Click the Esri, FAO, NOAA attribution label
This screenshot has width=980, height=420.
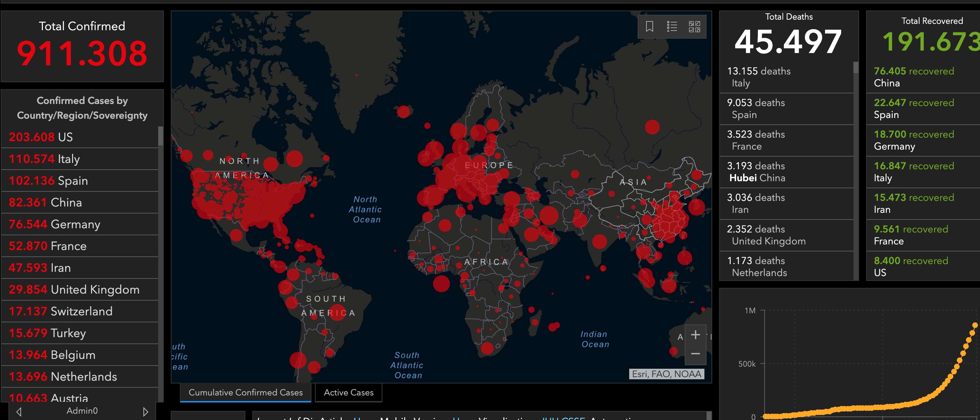tap(666, 374)
